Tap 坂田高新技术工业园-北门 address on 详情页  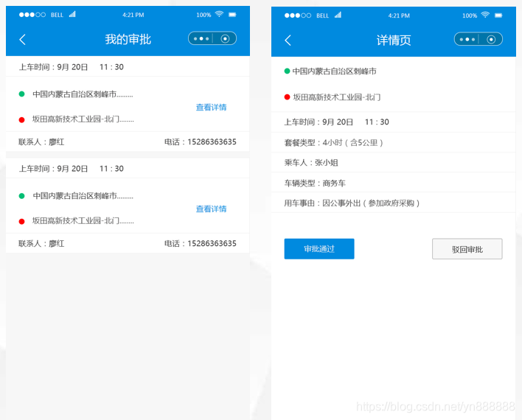click(336, 97)
